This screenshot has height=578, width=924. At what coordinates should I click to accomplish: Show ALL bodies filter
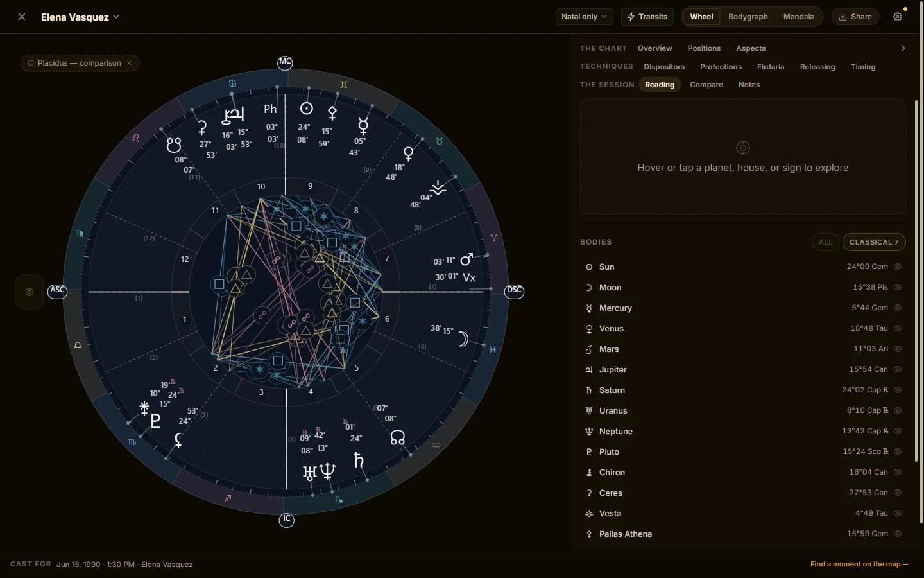click(x=825, y=242)
